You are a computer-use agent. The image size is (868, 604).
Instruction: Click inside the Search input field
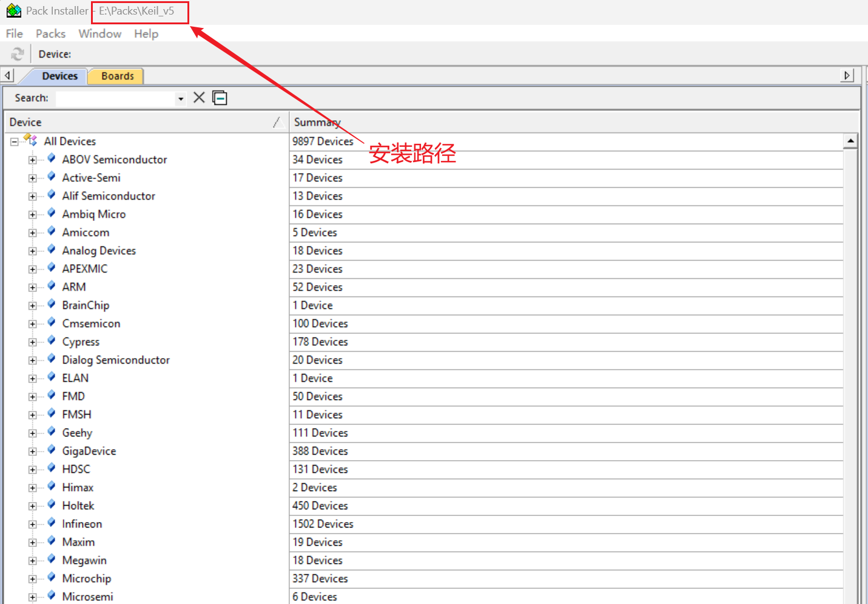pyautogui.click(x=115, y=98)
